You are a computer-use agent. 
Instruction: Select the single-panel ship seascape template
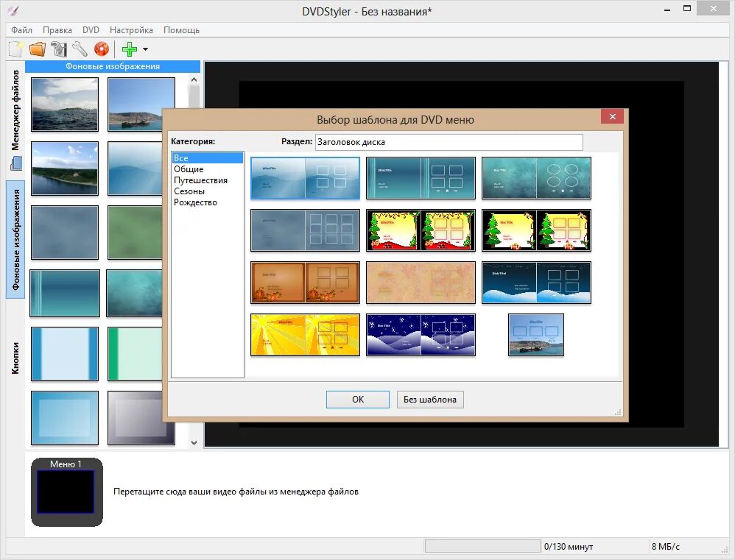[x=536, y=335]
